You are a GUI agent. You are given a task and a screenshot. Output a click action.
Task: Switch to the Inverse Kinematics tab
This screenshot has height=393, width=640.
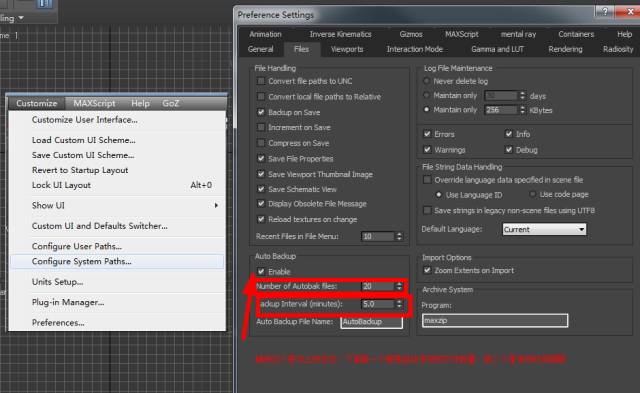[x=340, y=34]
